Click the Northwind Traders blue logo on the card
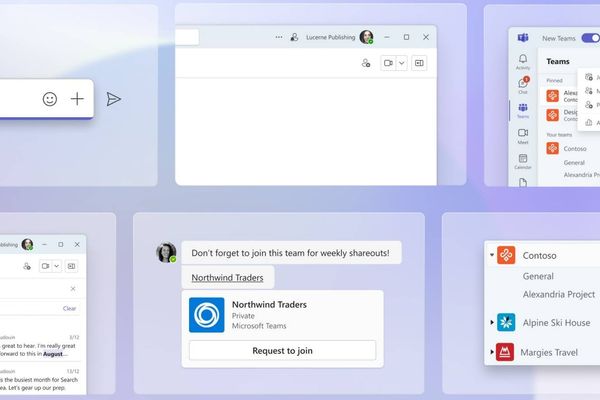This screenshot has width=600, height=400. pyautogui.click(x=207, y=315)
